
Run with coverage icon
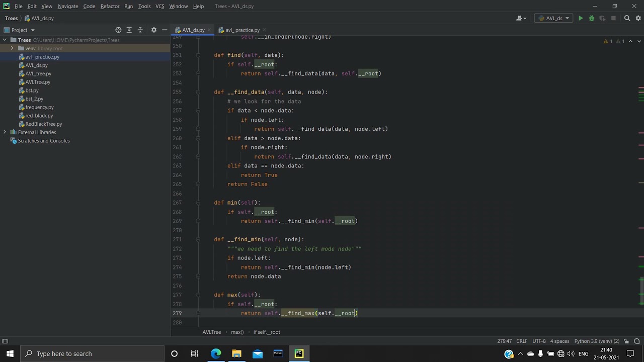tap(602, 18)
